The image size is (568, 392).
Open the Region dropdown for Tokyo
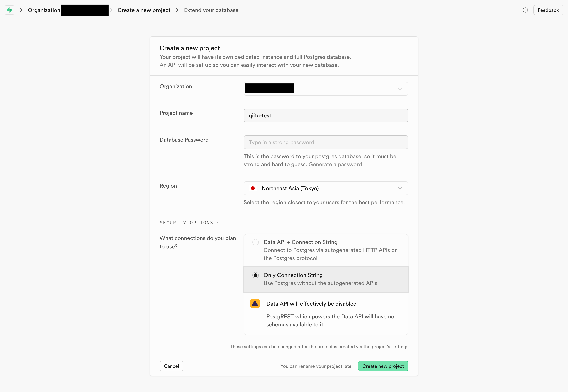pos(326,188)
